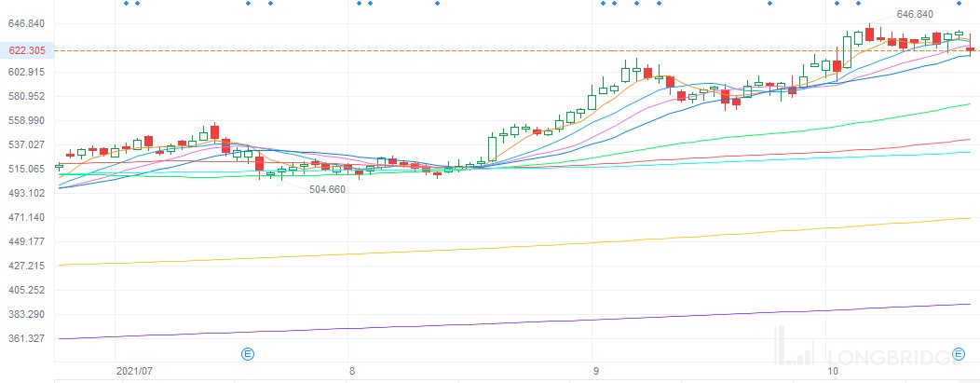This screenshot has height=383, width=980.
Task: Click the lone blue dot between August and September
Action: coord(437,4)
